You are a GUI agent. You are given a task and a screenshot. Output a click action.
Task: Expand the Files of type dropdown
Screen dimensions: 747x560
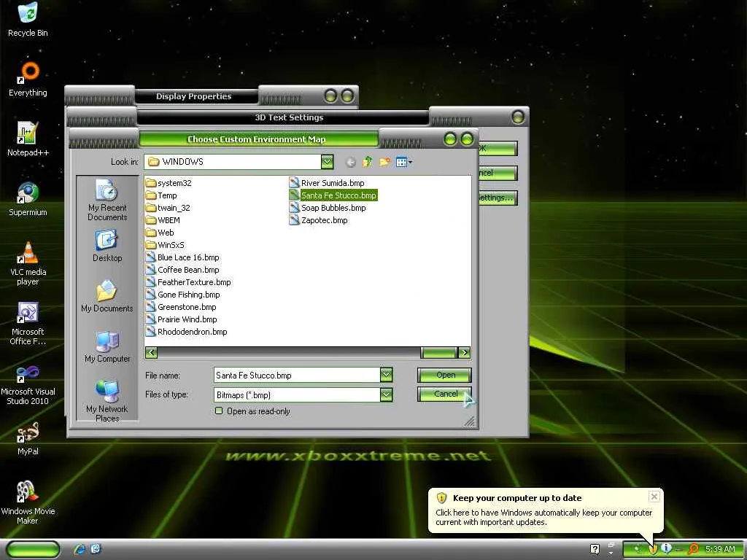pyautogui.click(x=386, y=394)
